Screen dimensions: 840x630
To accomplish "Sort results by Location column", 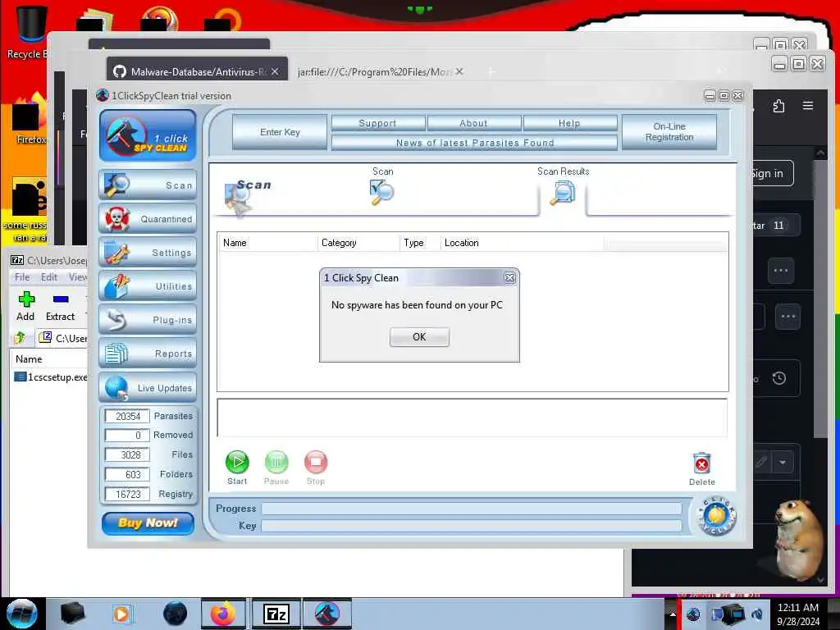I will [522, 243].
